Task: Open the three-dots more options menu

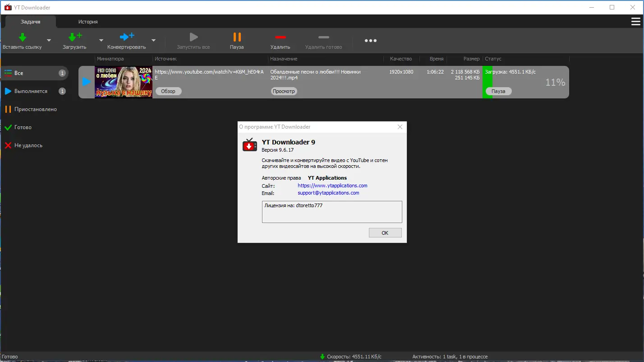Action: coord(371,41)
